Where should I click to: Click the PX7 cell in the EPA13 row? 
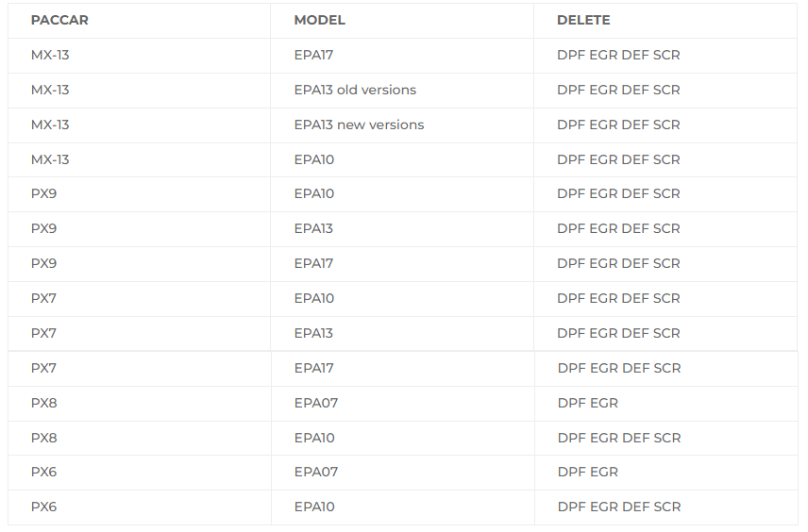coord(43,333)
